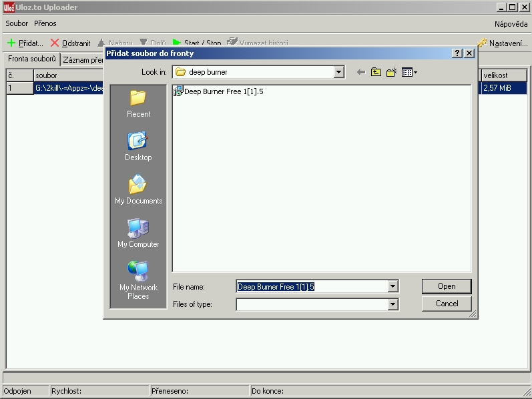Select queue row with G:\2kill path

(x=69, y=88)
